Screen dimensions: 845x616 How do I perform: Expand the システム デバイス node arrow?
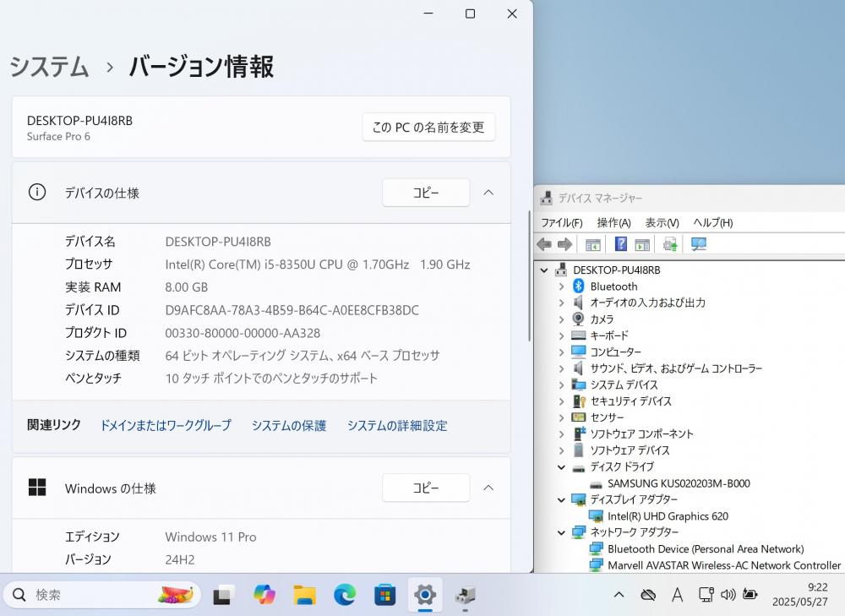pos(562,384)
